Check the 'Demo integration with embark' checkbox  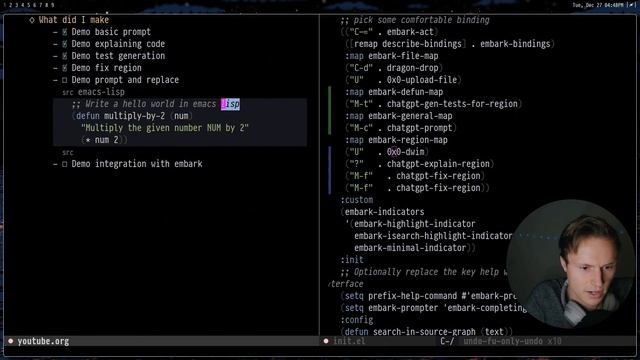(x=64, y=164)
